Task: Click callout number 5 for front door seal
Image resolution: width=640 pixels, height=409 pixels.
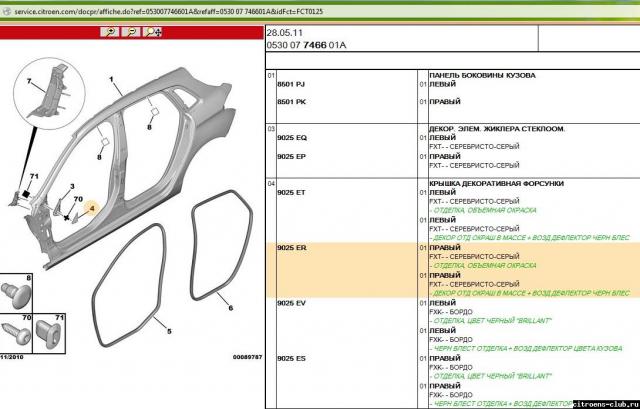Action: click(168, 331)
